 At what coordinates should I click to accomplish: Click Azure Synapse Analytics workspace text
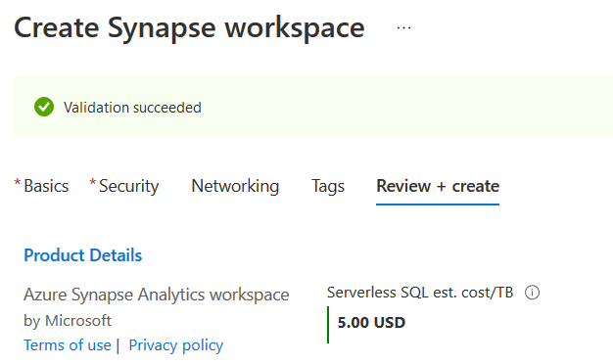coord(157,295)
